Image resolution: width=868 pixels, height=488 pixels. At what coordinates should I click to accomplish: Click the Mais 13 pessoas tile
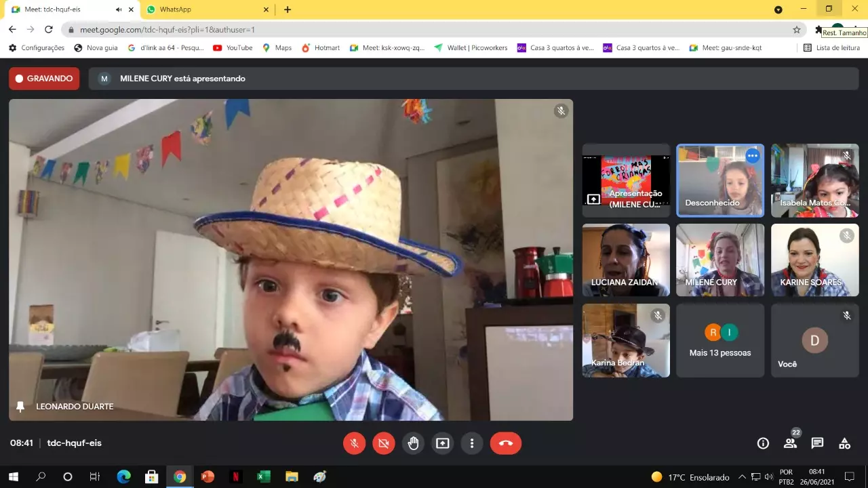tap(720, 340)
